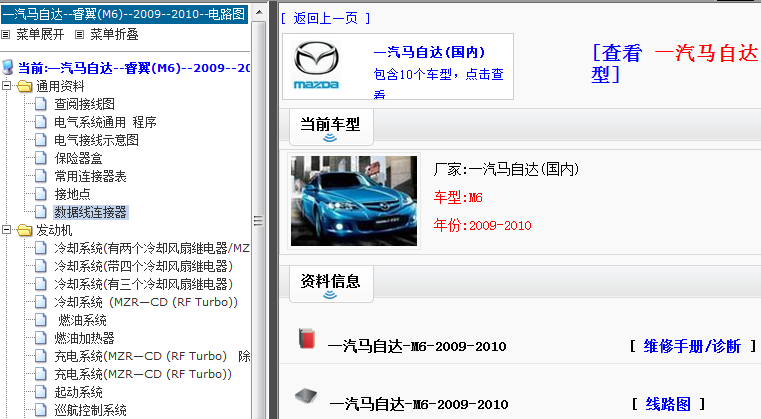Click the 资料信息 tab header
Image resolution: width=761 pixels, height=419 pixels.
(331, 285)
